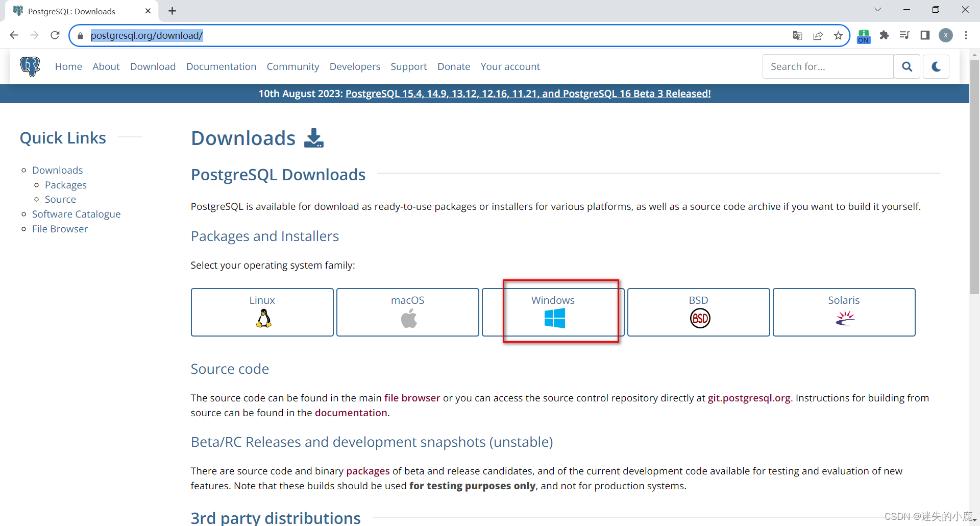Click the address bar URL
This screenshot has width=980, height=526.
[147, 35]
